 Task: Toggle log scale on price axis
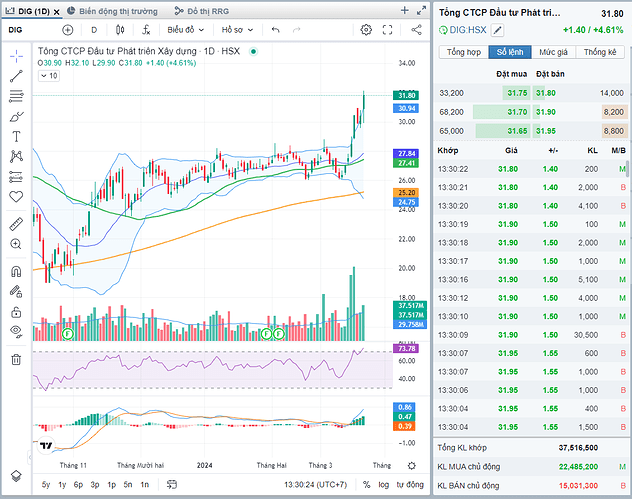point(383,484)
